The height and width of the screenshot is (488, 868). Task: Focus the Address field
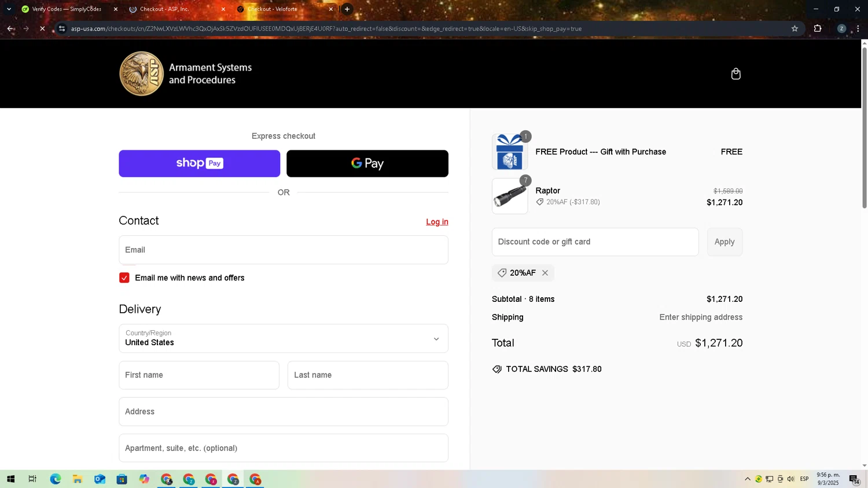tap(284, 412)
